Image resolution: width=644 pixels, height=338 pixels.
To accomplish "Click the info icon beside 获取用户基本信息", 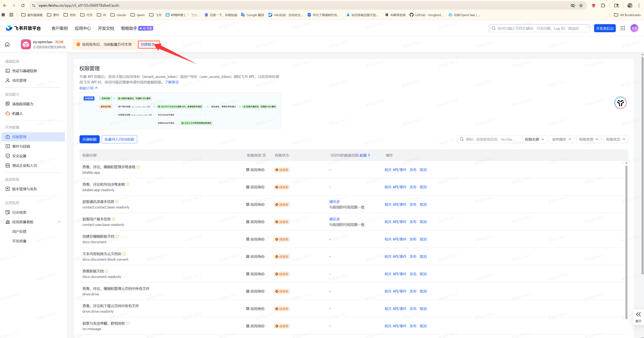I will 113,219.
